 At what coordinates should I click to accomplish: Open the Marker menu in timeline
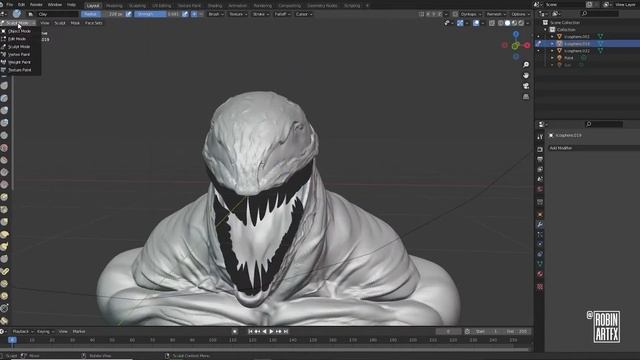click(x=79, y=331)
